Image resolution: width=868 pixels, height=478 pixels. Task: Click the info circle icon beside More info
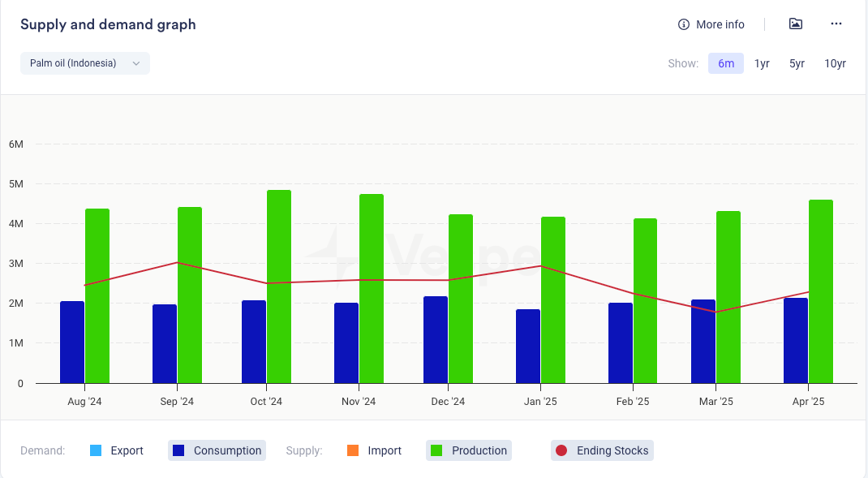tap(683, 24)
